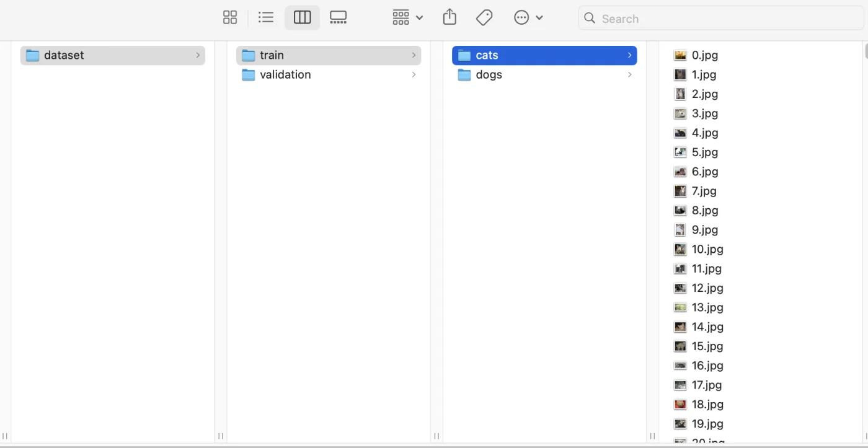Screen dimensions: 868x448
Task: Select file 19.jpg
Action: click(707, 424)
